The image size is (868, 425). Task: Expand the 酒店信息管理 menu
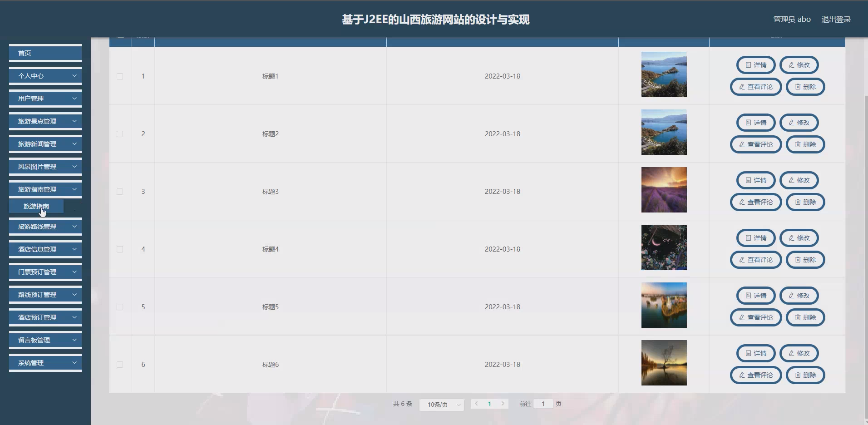[45, 249]
